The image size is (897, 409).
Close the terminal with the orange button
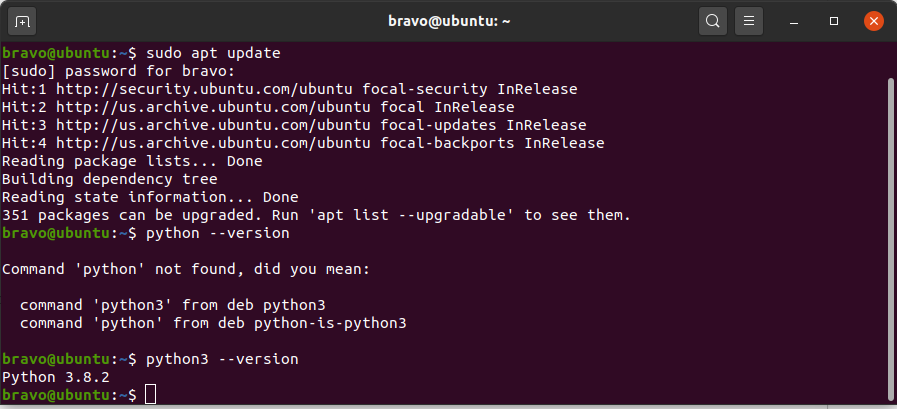[873, 22]
